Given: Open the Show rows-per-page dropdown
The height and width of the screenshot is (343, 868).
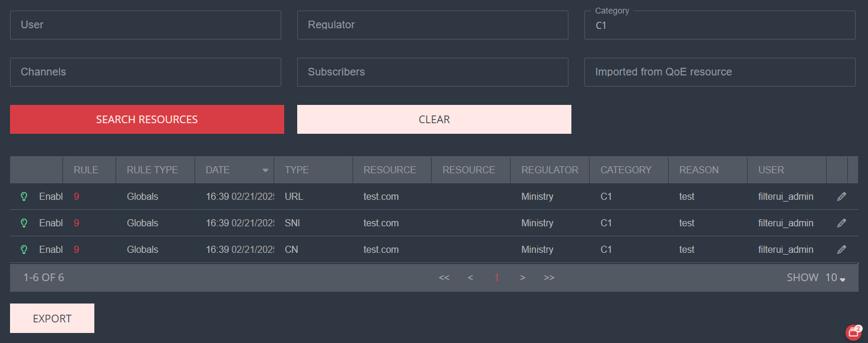Looking at the screenshot, I should click(x=835, y=278).
